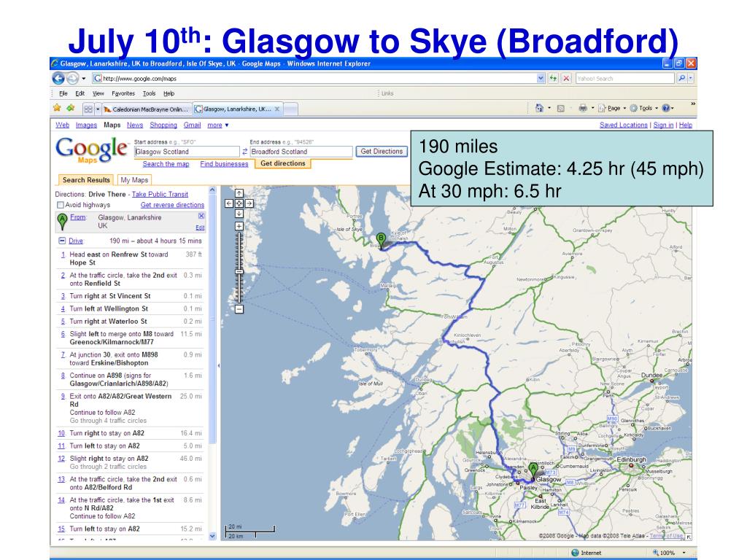Open the Tools toolbar dropdown
This screenshot has width=747, height=560.
pos(643,108)
